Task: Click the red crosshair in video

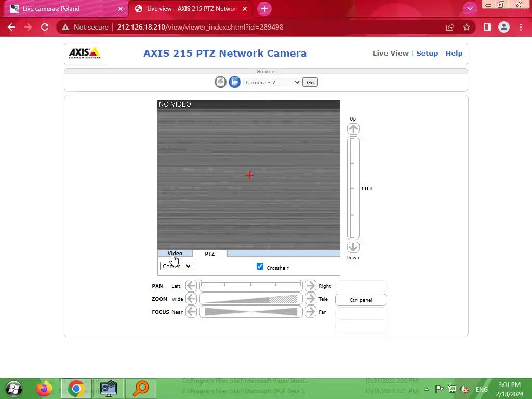Action: click(x=249, y=175)
